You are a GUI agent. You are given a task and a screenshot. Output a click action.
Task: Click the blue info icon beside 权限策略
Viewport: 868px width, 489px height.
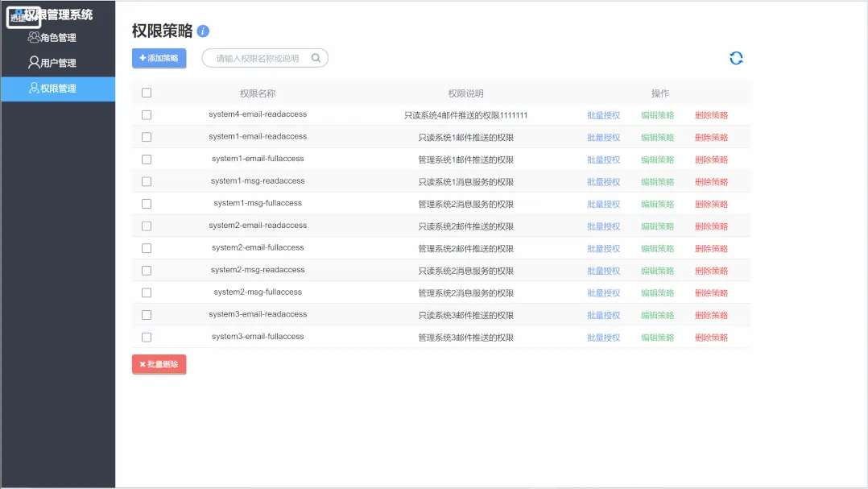[x=203, y=31]
